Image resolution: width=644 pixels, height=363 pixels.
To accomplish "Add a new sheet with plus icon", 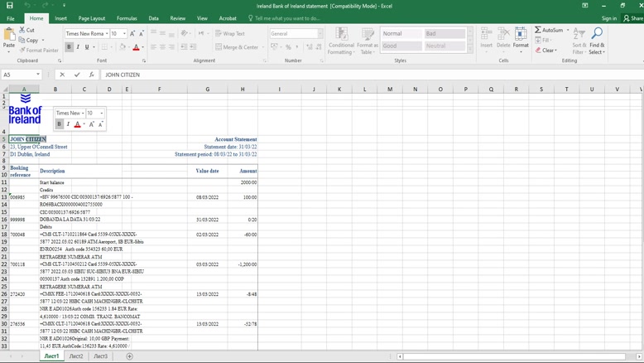I will (x=129, y=356).
